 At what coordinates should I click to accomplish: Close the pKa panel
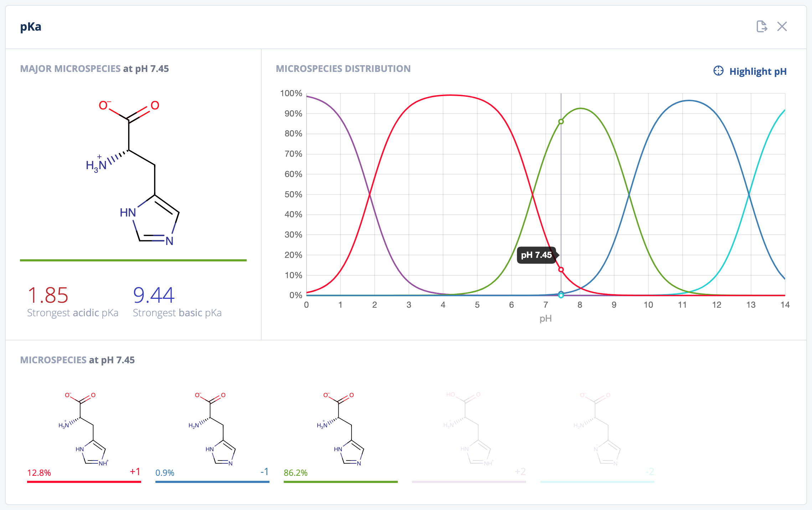[x=782, y=26]
